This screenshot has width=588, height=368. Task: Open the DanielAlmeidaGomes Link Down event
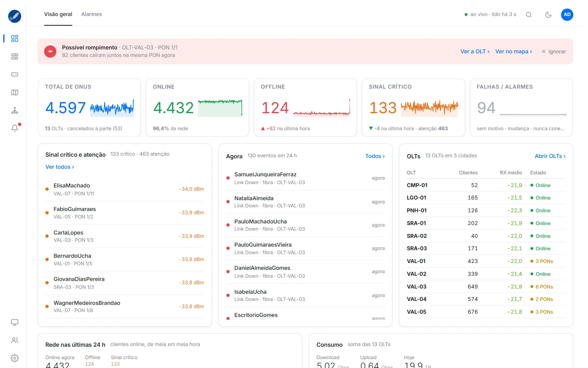tap(305, 272)
